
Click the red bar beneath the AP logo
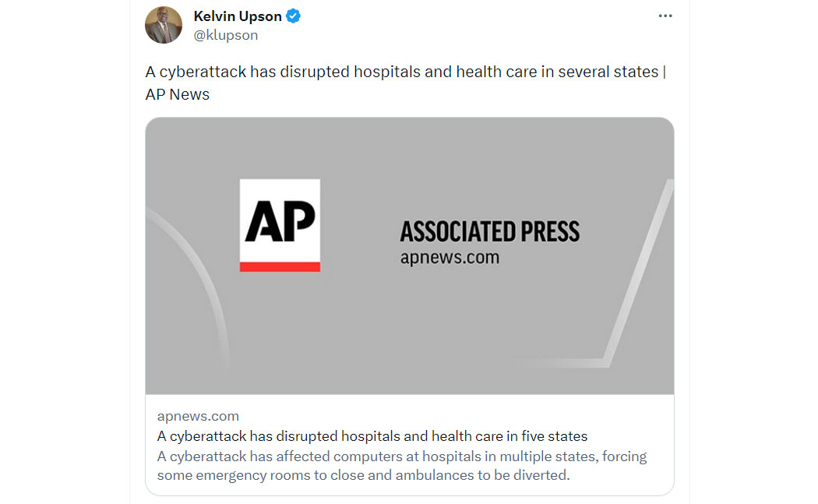[x=280, y=266]
